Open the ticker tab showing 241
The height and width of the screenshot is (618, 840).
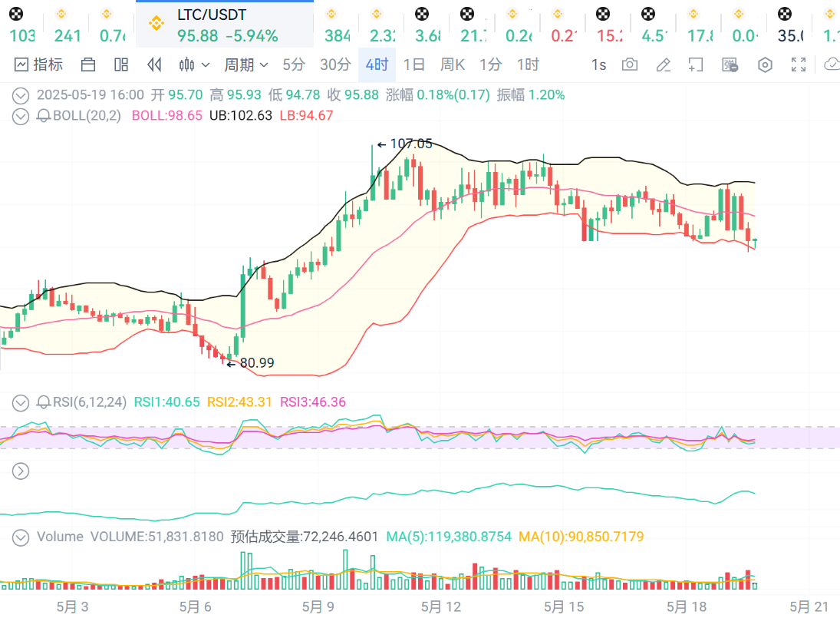68,25
